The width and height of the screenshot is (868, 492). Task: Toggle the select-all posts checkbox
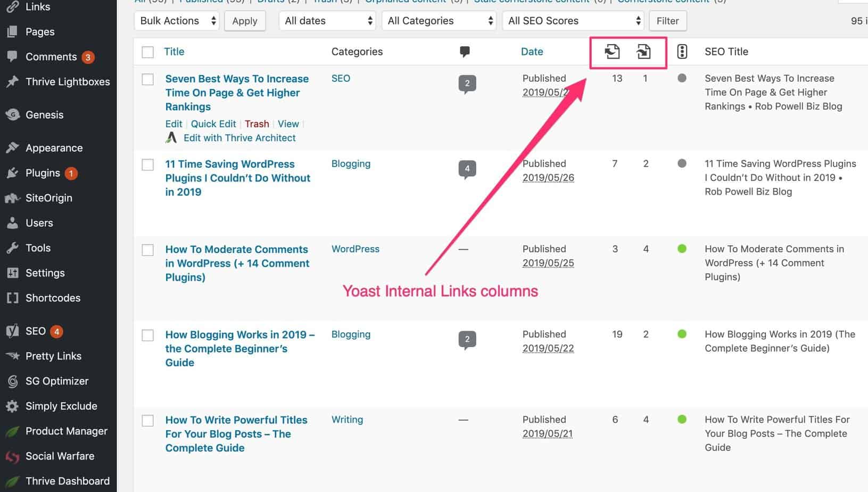[147, 52]
